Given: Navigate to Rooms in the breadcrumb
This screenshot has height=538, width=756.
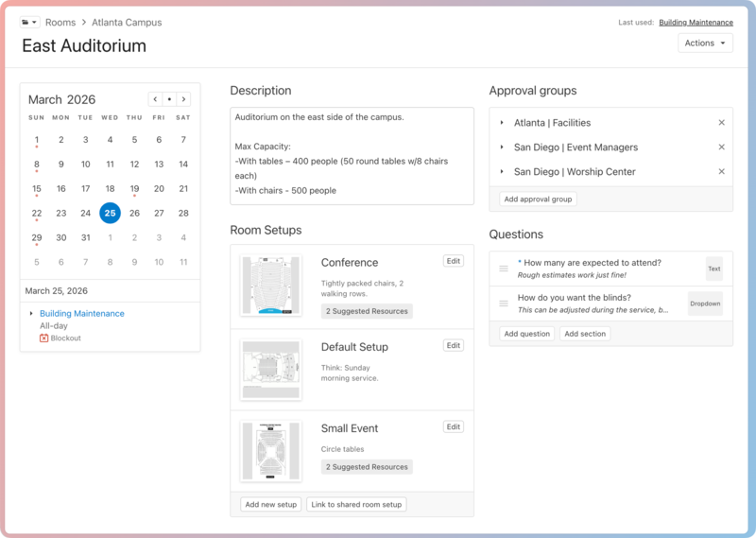Looking at the screenshot, I should coord(60,22).
